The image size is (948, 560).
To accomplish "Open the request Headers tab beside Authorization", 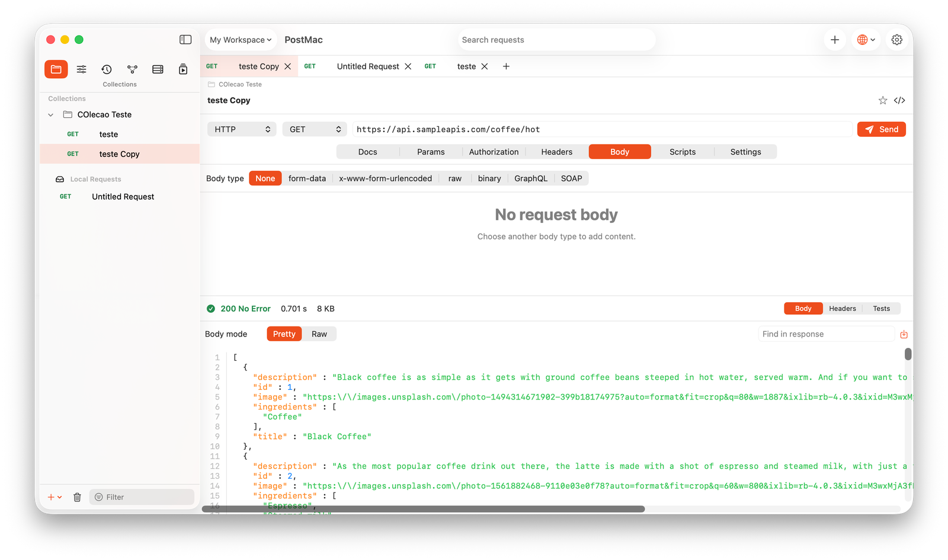I will click(x=557, y=152).
